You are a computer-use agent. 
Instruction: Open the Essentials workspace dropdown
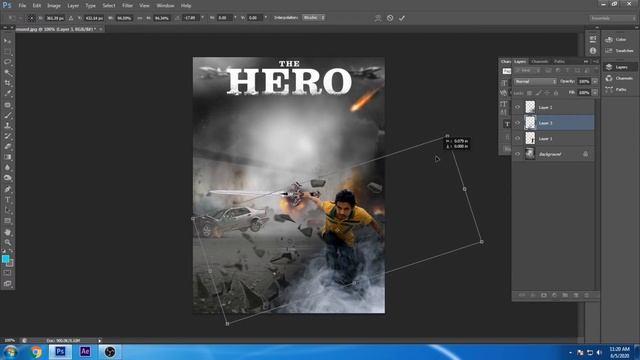click(612, 18)
